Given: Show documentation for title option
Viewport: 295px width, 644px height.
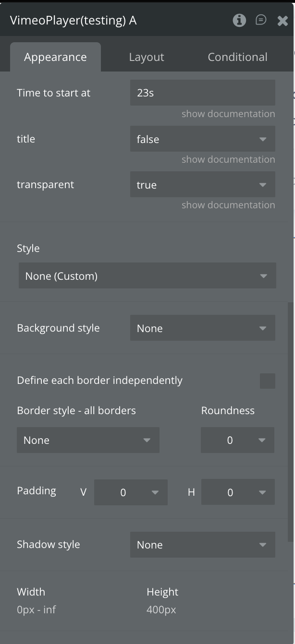Looking at the screenshot, I should (x=228, y=159).
